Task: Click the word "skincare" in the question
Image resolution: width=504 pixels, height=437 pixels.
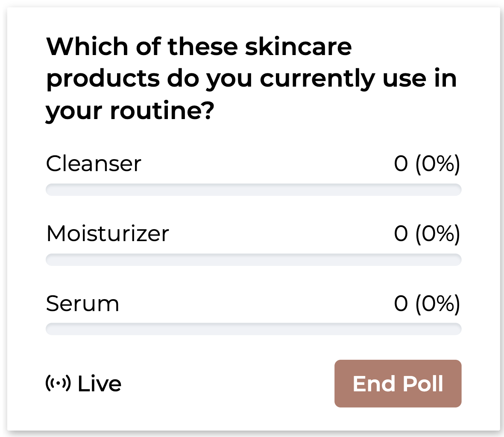Action: [298, 46]
